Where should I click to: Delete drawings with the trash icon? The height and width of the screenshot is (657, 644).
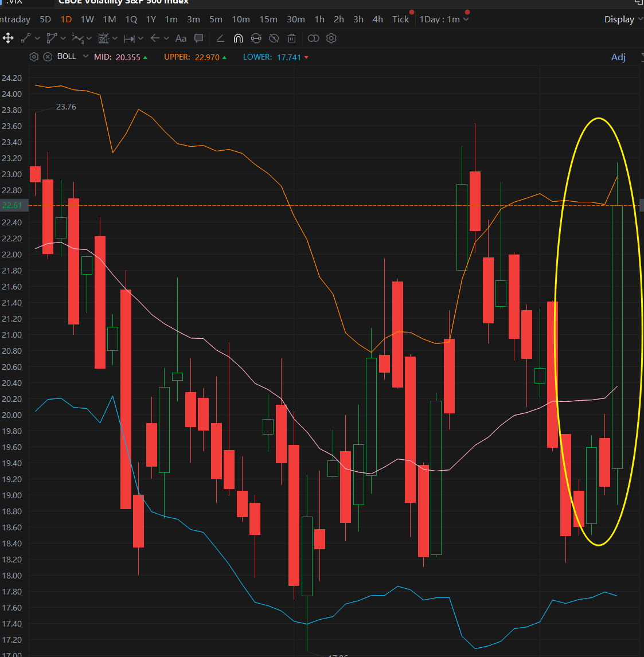pyautogui.click(x=292, y=38)
